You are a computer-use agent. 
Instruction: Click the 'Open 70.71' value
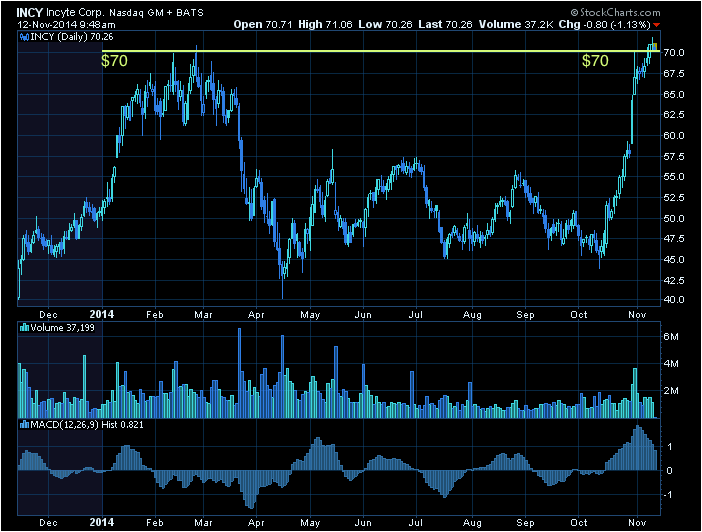263,25
